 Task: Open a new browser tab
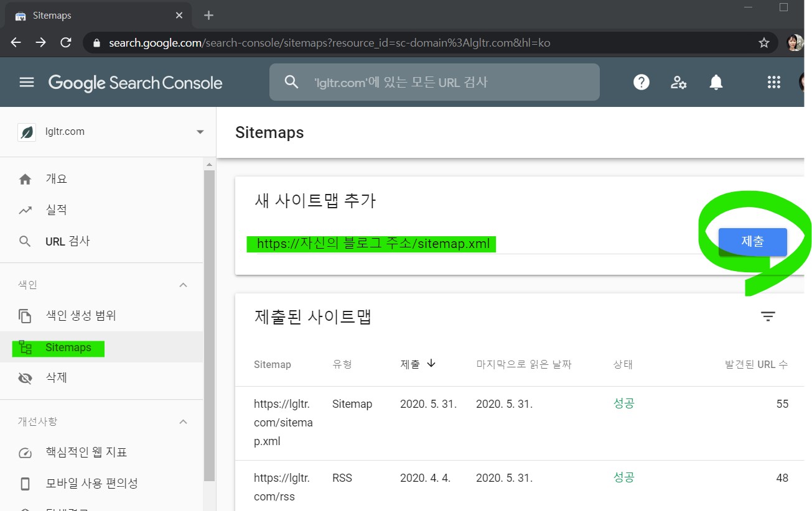[208, 16]
